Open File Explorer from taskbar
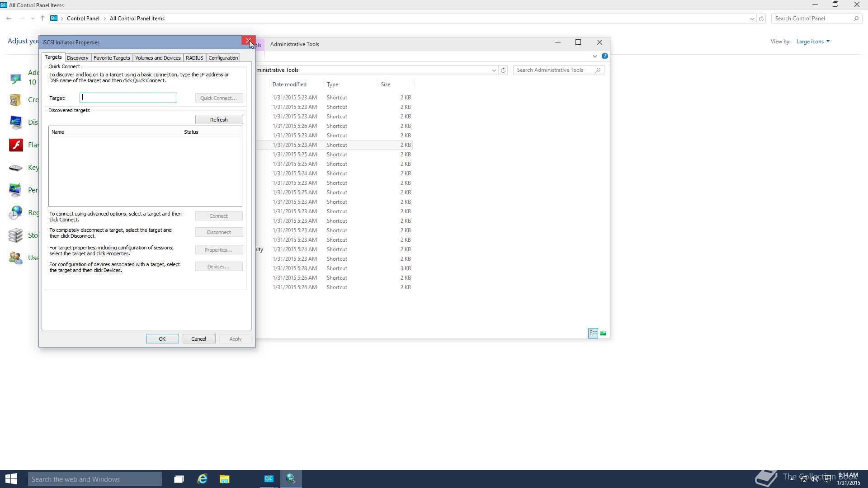Screen dimensions: 868x488 pos(224,479)
